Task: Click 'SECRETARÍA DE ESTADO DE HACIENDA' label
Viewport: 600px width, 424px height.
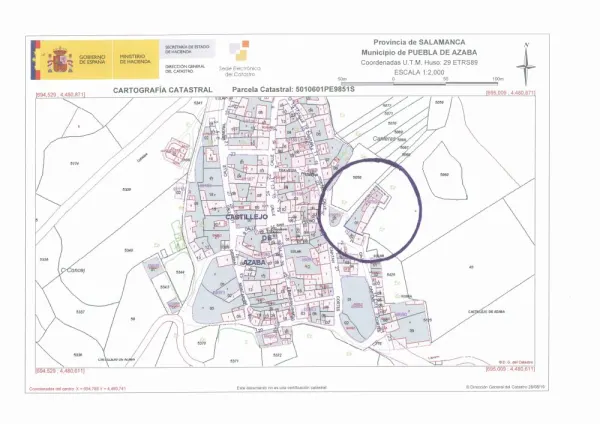Action: tap(187, 49)
